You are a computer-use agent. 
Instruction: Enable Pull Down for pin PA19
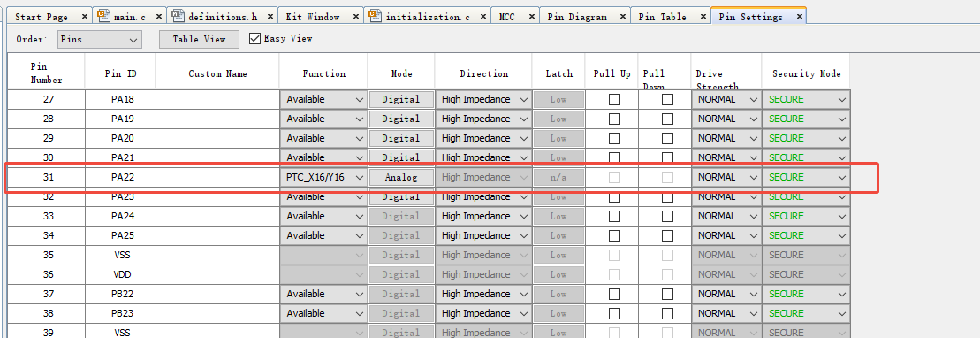[668, 119]
